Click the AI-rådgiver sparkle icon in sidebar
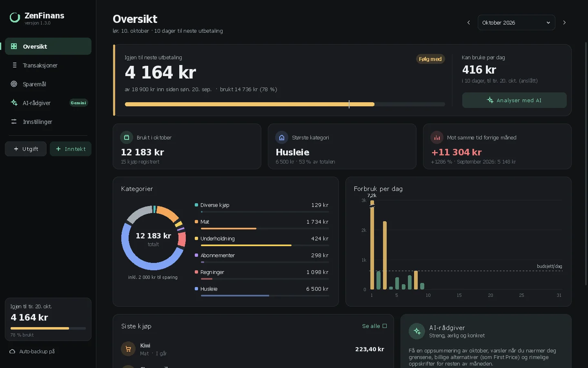588x368 pixels. tap(14, 103)
